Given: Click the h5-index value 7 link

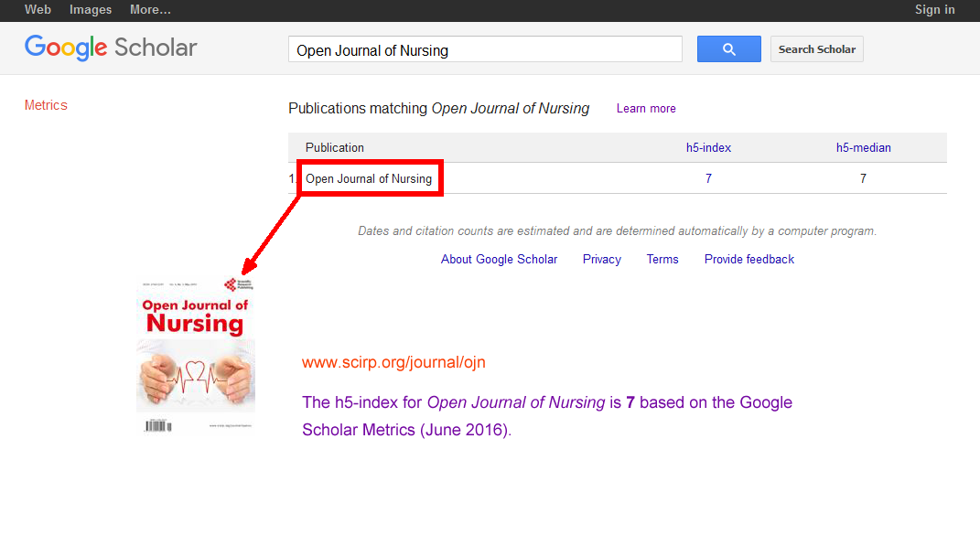Looking at the screenshot, I should (x=708, y=178).
